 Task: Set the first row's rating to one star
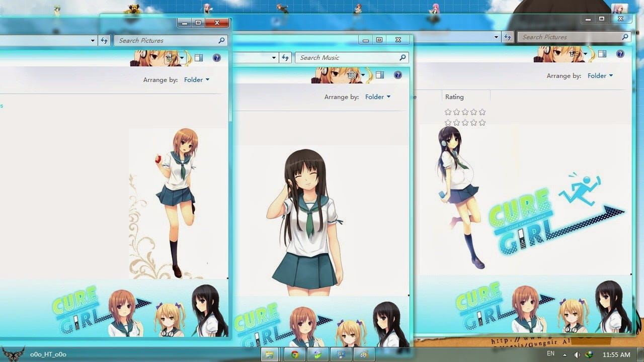[x=448, y=112]
